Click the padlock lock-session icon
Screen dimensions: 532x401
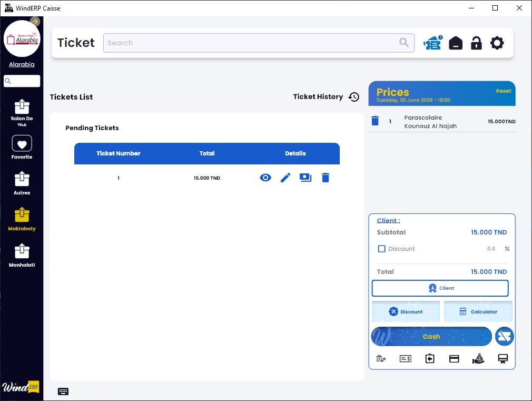476,43
